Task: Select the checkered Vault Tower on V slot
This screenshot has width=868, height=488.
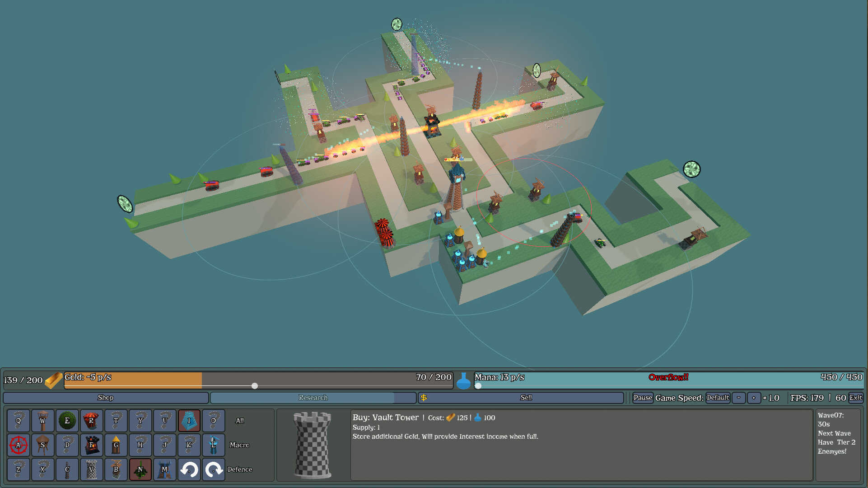Action: pyautogui.click(x=91, y=469)
